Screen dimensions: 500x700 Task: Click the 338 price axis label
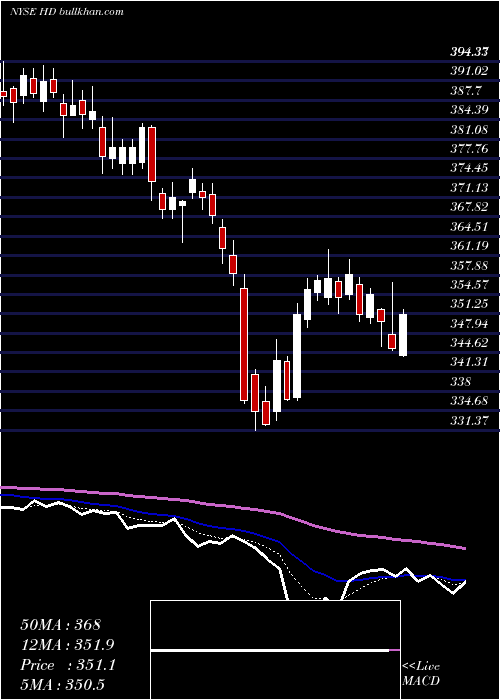click(460, 382)
